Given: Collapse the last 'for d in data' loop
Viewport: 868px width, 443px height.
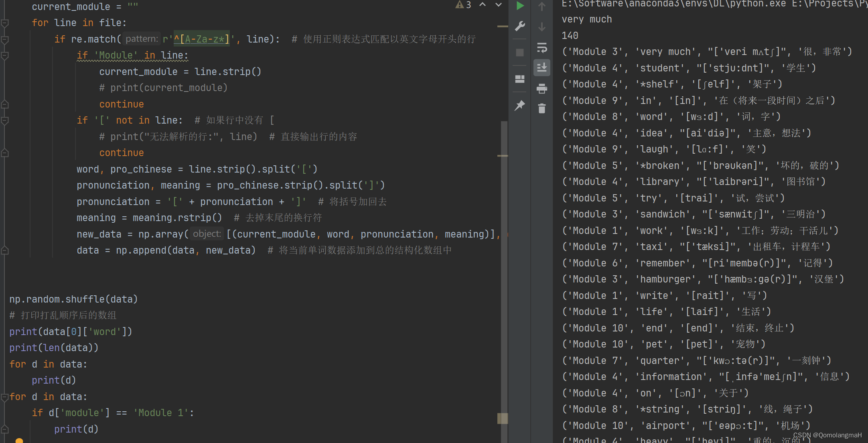Looking at the screenshot, I should click(5, 397).
